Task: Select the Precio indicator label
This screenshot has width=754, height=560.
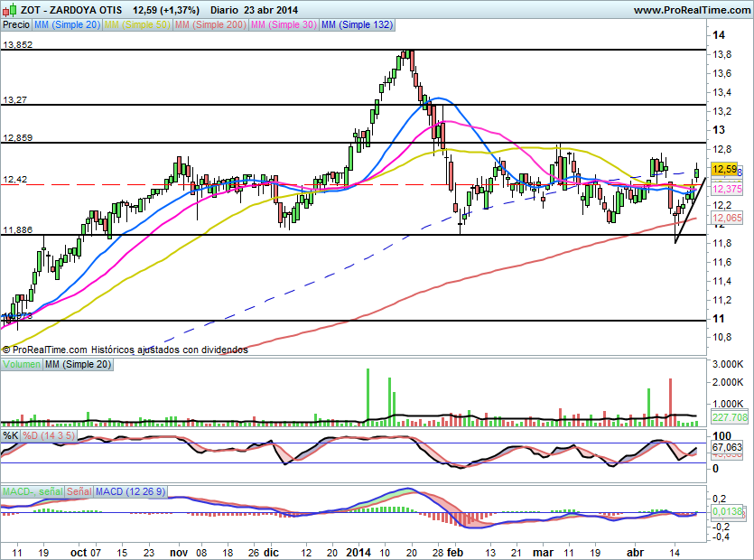Action: pyautogui.click(x=16, y=24)
